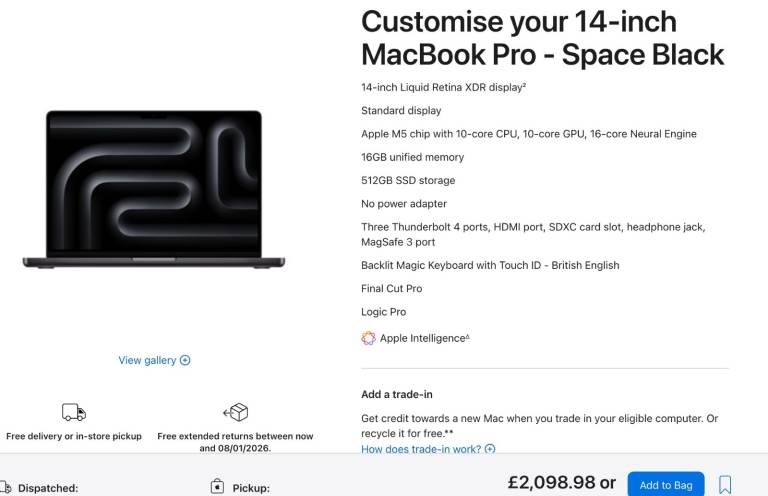768x496 pixels.
Task: Click the plus icon beside View gallery
Action: (185, 360)
